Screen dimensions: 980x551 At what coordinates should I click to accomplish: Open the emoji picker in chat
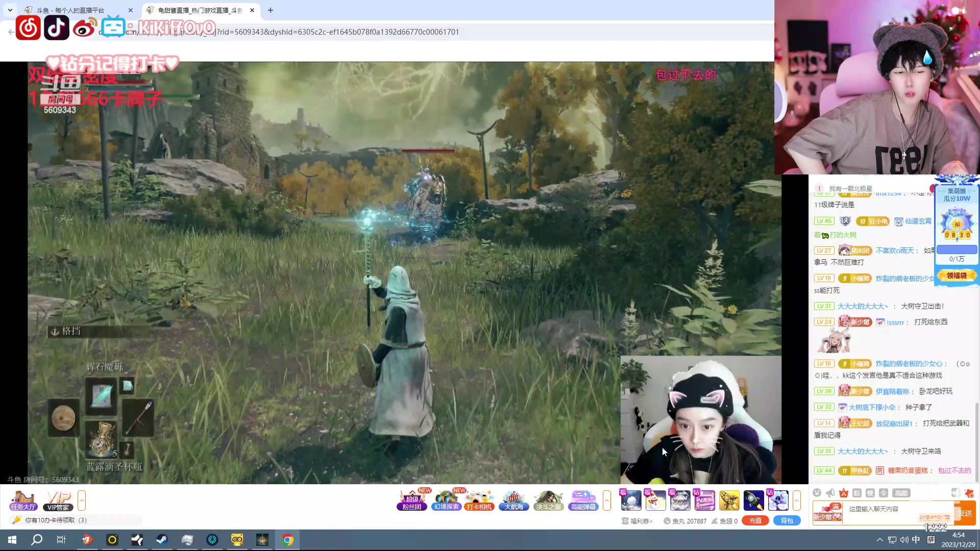(817, 493)
